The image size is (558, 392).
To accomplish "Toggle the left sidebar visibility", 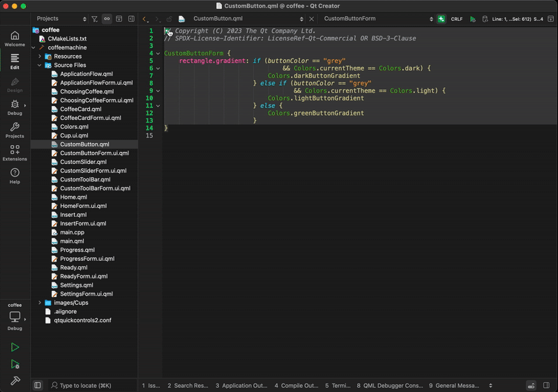I will (x=38, y=385).
